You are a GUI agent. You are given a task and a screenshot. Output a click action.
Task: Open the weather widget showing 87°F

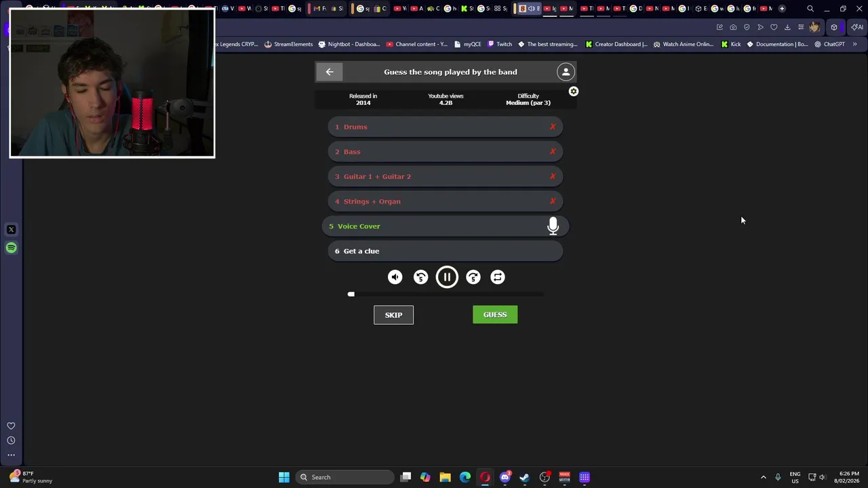[x=31, y=477]
